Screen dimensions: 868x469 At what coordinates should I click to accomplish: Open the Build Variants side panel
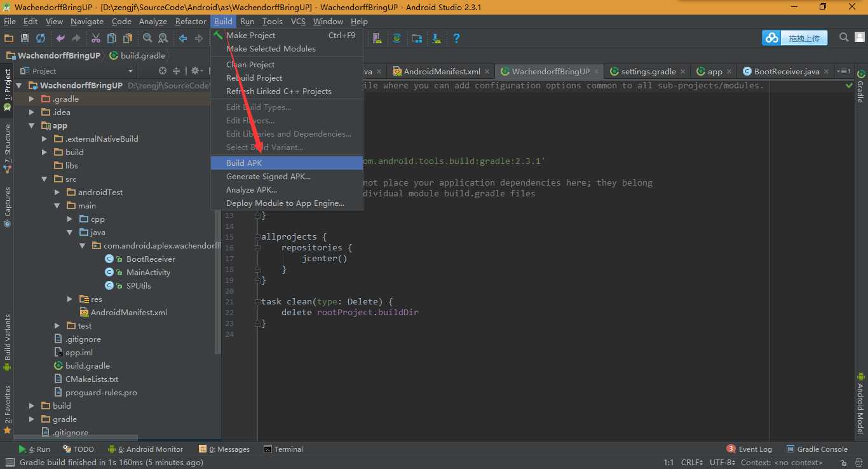8,342
